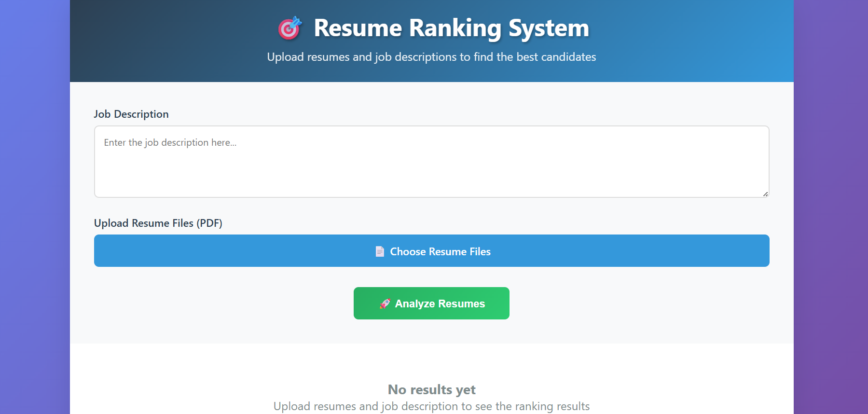This screenshot has height=414, width=868.
Task: Click the textarea resize handle corner
Action: pyautogui.click(x=765, y=194)
